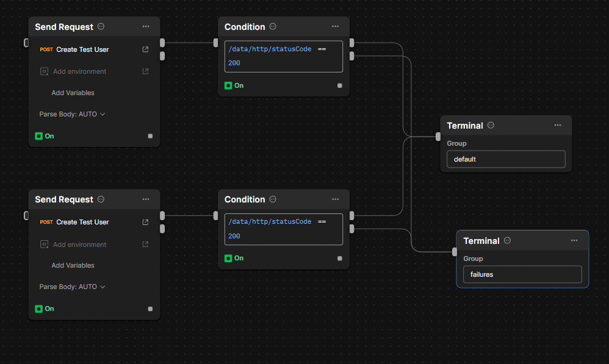Select POST Create Test User in lower Send Request
Screen dimensions: 609x364
pyautogui.click(x=74, y=222)
